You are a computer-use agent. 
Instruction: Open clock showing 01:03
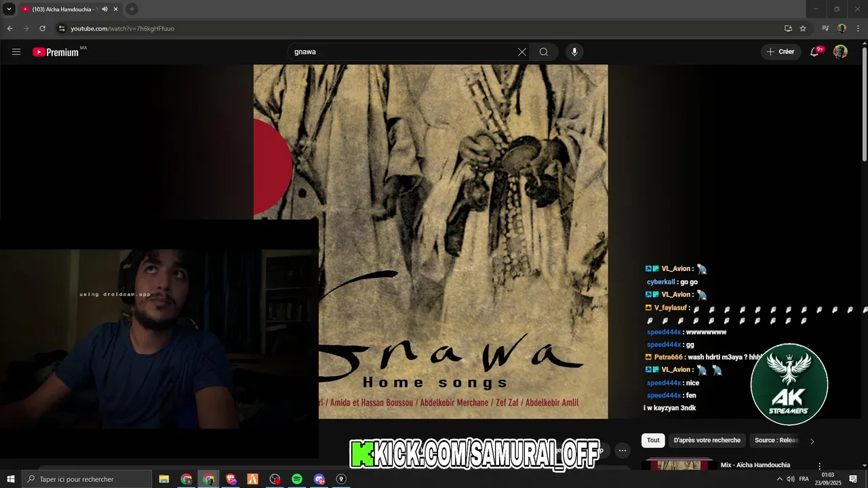click(827, 479)
